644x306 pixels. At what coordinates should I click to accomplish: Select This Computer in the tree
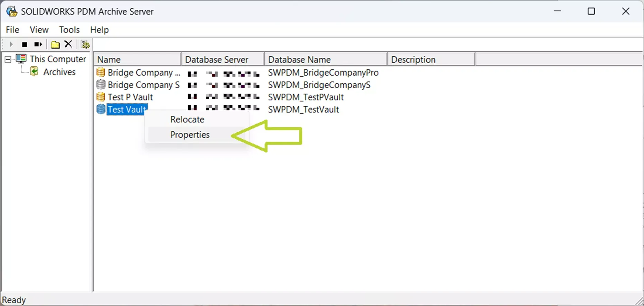pyautogui.click(x=58, y=59)
